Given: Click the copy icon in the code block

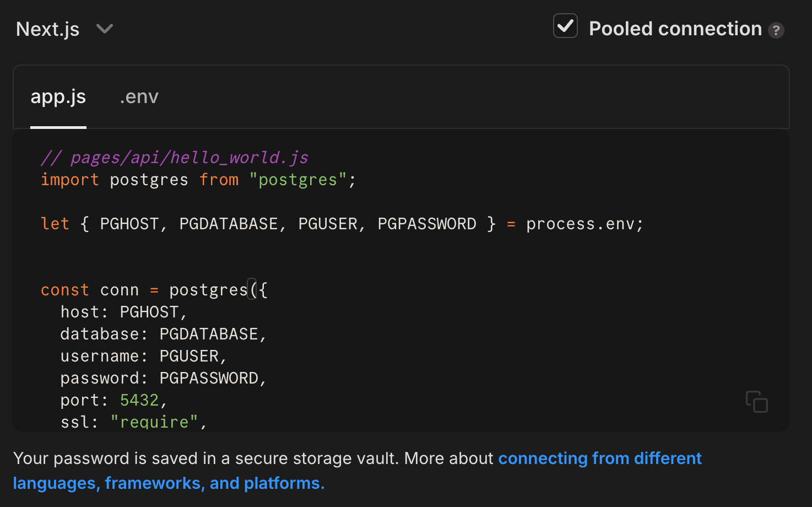Looking at the screenshot, I should pos(757,402).
